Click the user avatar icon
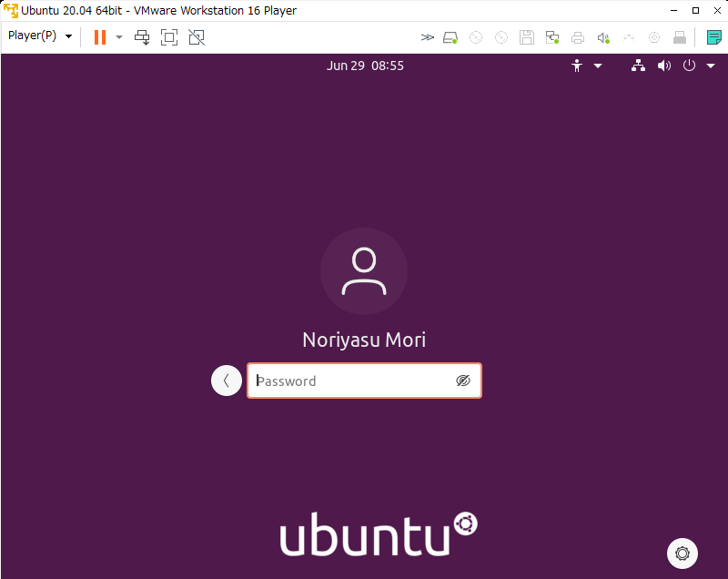The height and width of the screenshot is (579, 728). coord(364,271)
